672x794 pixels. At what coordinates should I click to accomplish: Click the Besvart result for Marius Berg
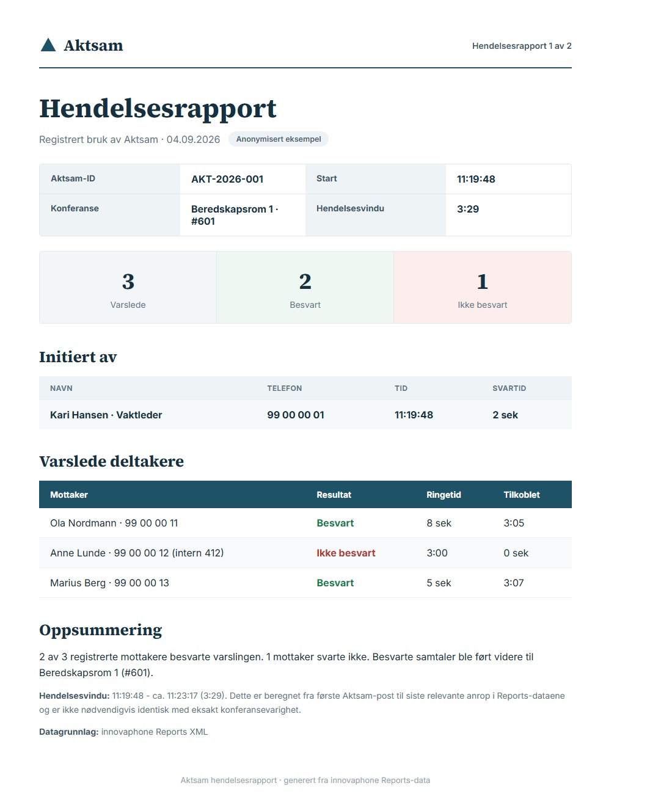(335, 583)
